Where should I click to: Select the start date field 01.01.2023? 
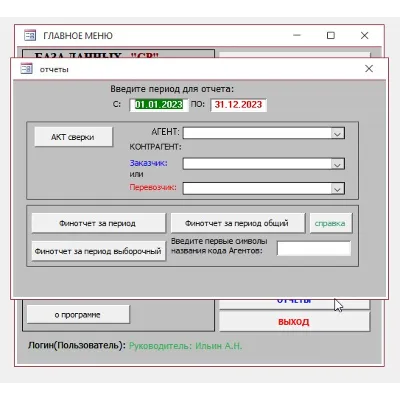pos(159,105)
